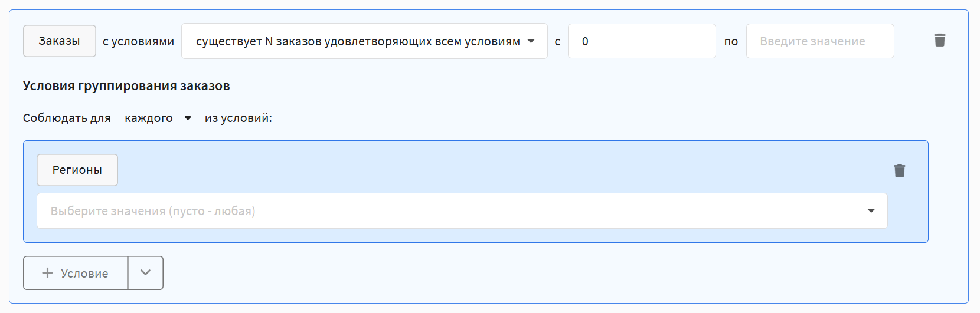Remove the Регионы condition using its trash icon

pos(899,171)
